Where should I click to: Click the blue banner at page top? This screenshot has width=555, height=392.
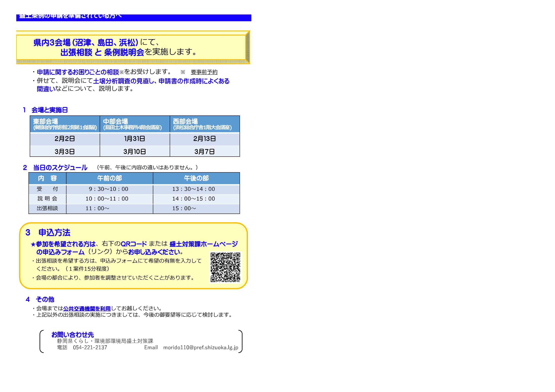click(134, 18)
